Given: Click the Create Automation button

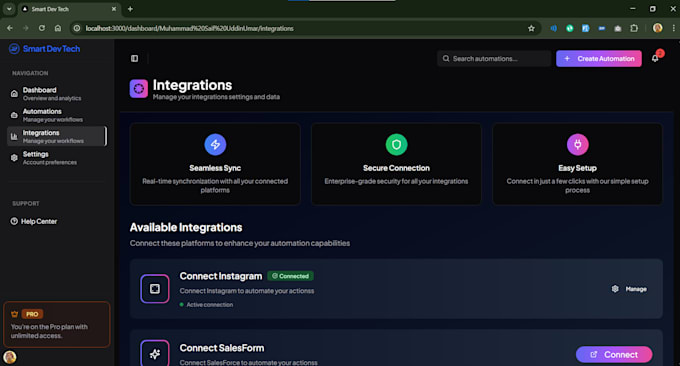Looking at the screenshot, I should [599, 59].
